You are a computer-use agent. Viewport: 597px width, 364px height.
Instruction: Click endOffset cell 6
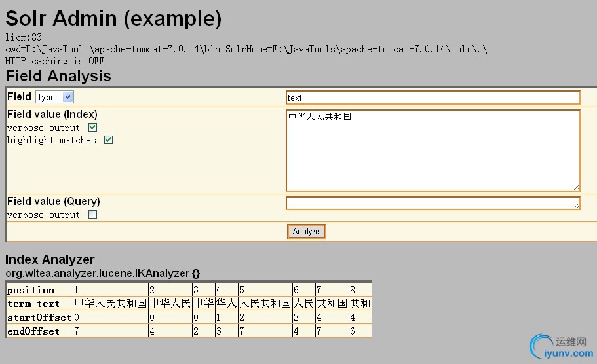pos(360,331)
